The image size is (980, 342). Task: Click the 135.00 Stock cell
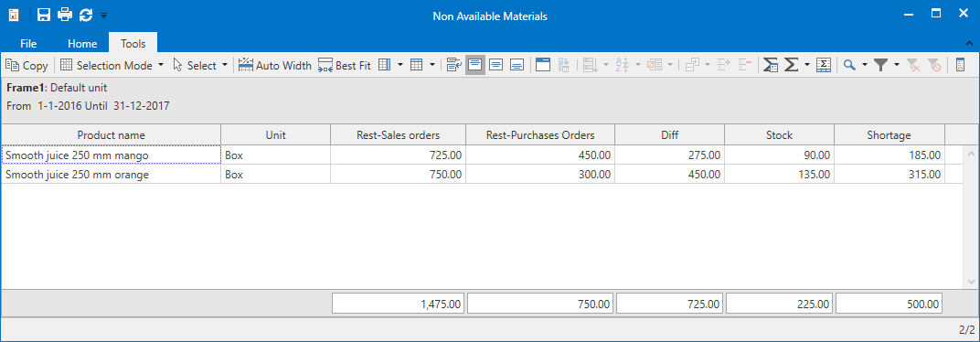point(780,175)
